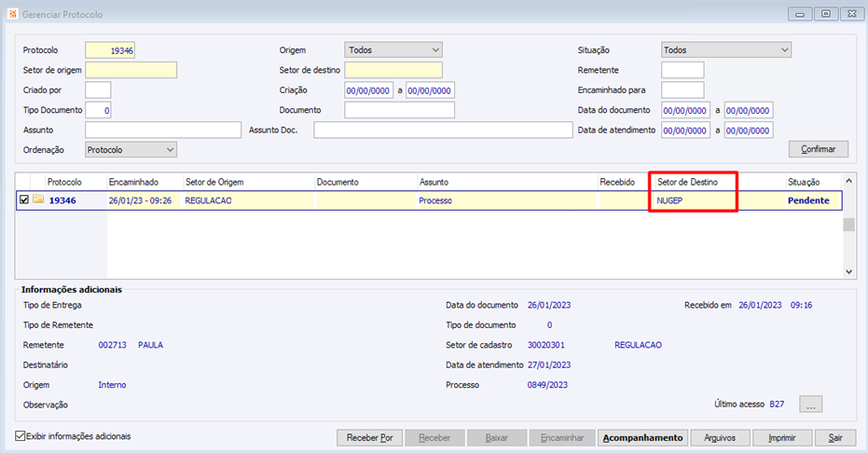
Task: Click the Receber Por button
Action: (370, 437)
